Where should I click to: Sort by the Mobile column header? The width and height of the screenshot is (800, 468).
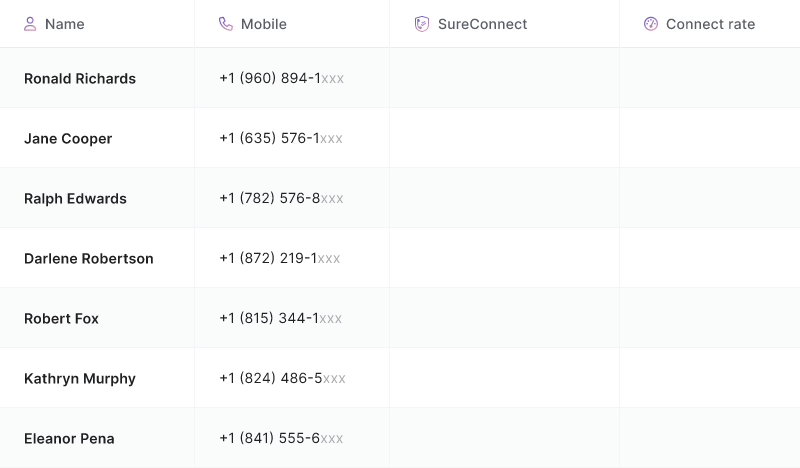263,24
